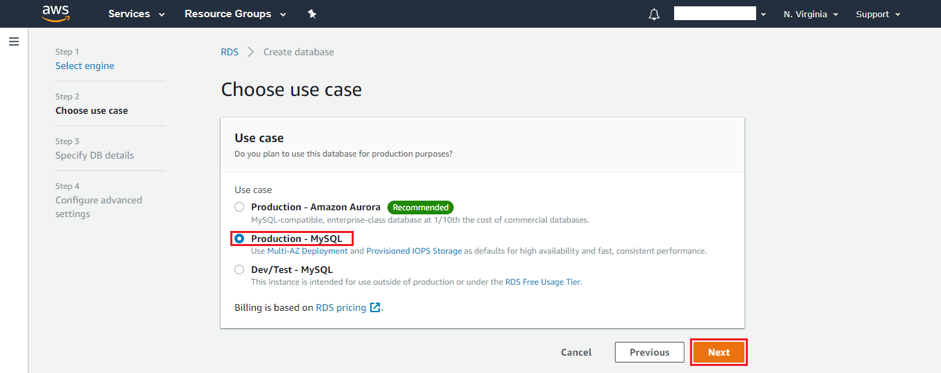
Task: Click the Cancel button
Action: (x=576, y=353)
